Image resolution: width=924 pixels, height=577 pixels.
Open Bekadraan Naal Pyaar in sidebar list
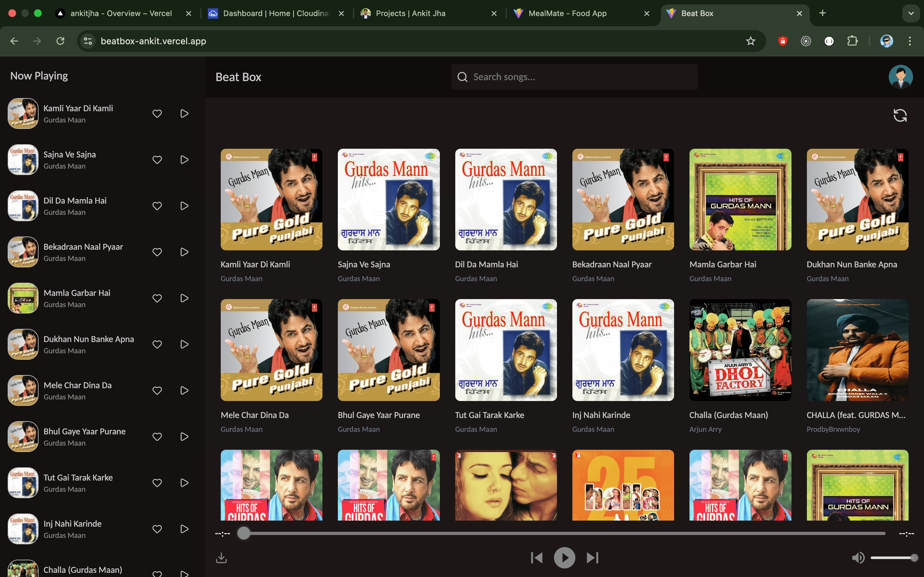click(x=83, y=247)
